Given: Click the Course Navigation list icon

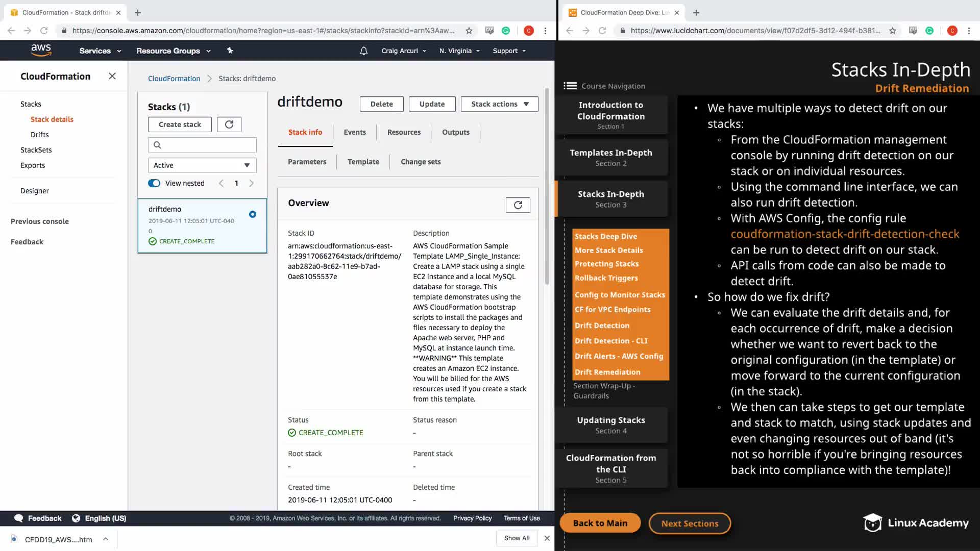Looking at the screenshot, I should tap(570, 86).
